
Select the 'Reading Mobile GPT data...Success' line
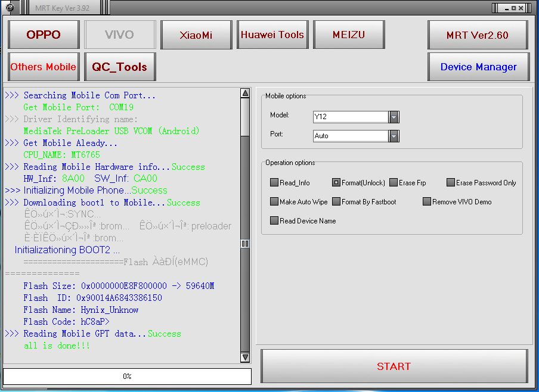coord(93,334)
